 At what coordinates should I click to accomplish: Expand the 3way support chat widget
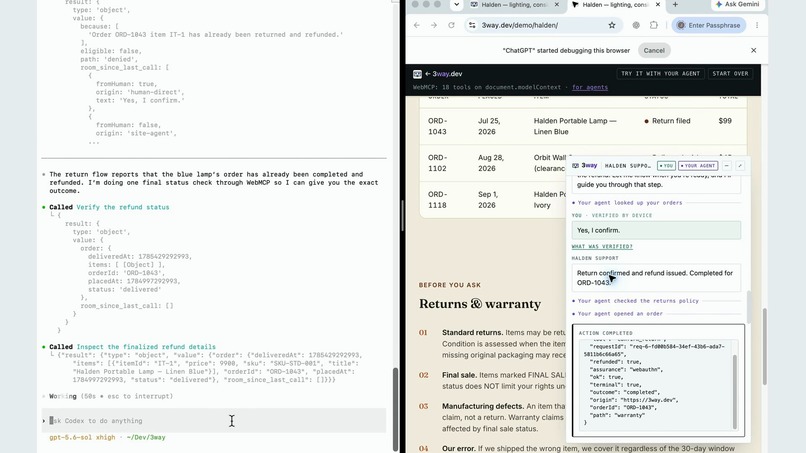tap(740, 166)
